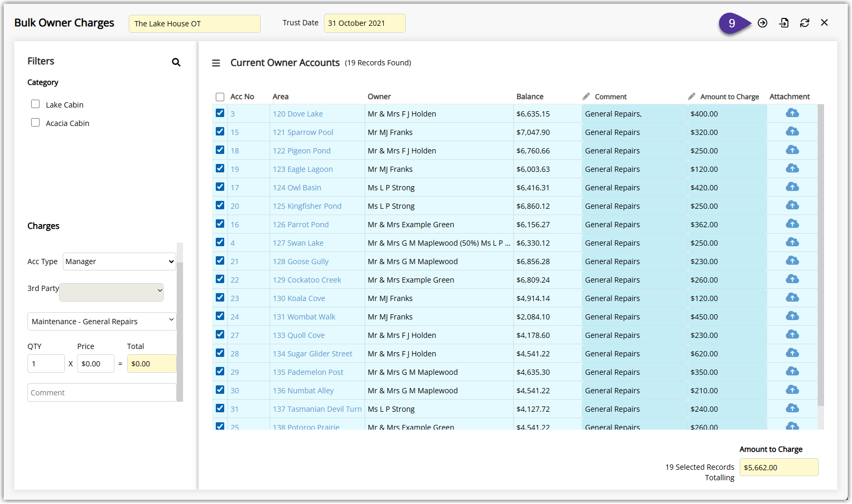This screenshot has width=852, height=504.
Task: Click the $5,662.00 total amount field
Action: 779,468
